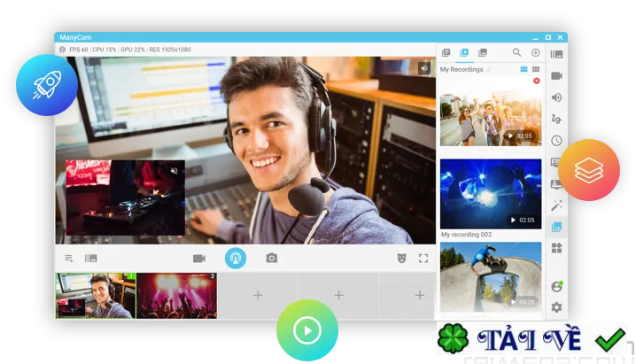Open the user account icon
636x364 pixels.
557,287
